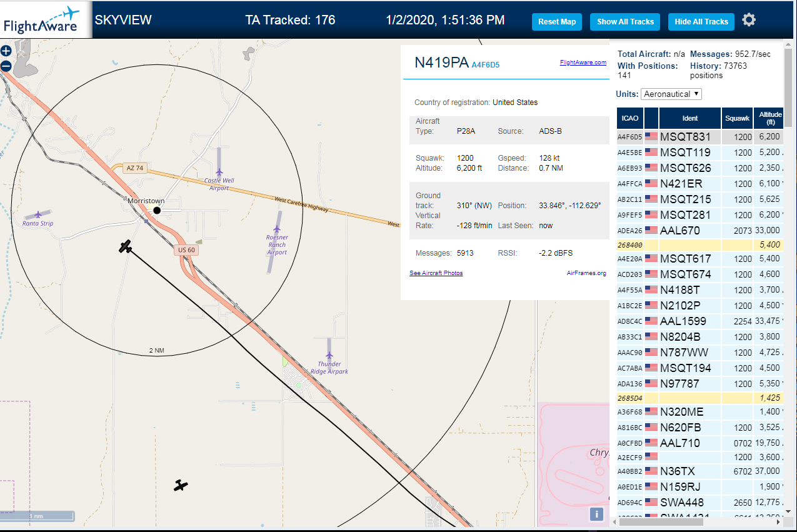Viewport: 797px width, 532px height.
Task: Click the Ranta Strip airport marker
Action: point(38,214)
